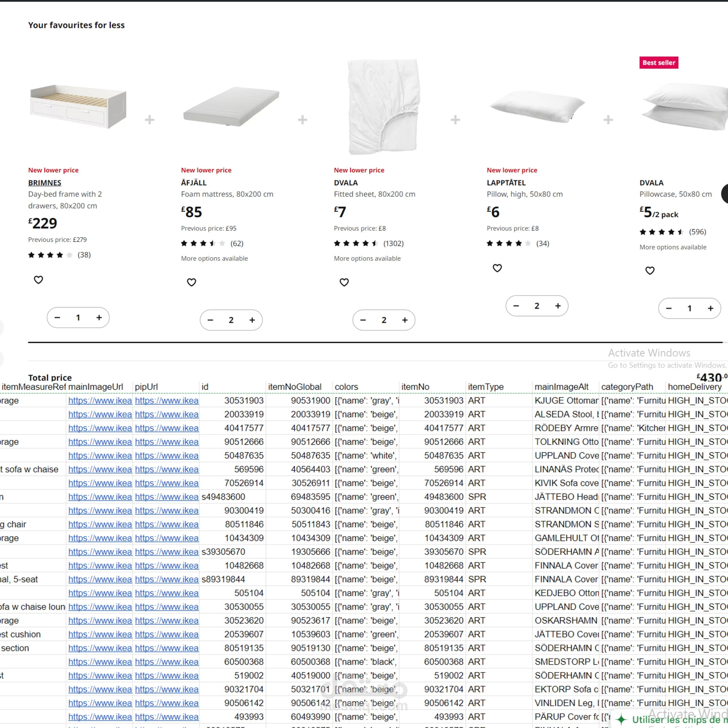Click 'Previous price: £95' text

[x=209, y=228]
